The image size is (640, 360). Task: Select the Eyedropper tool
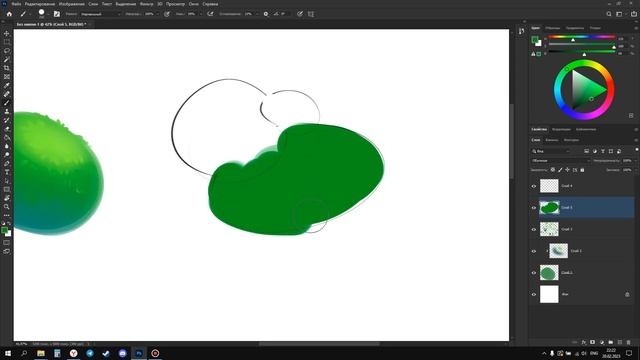point(7,85)
